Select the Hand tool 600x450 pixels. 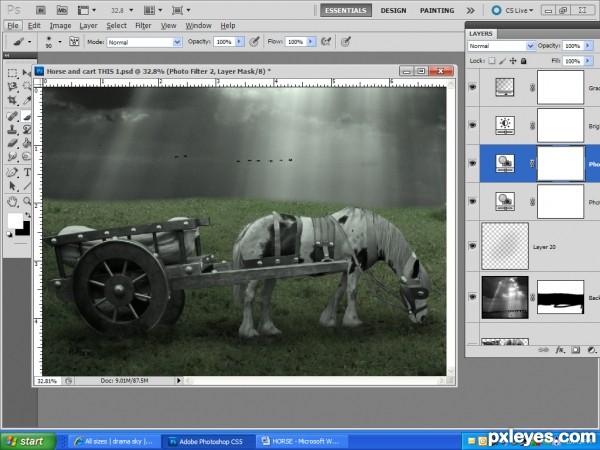(x=12, y=201)
